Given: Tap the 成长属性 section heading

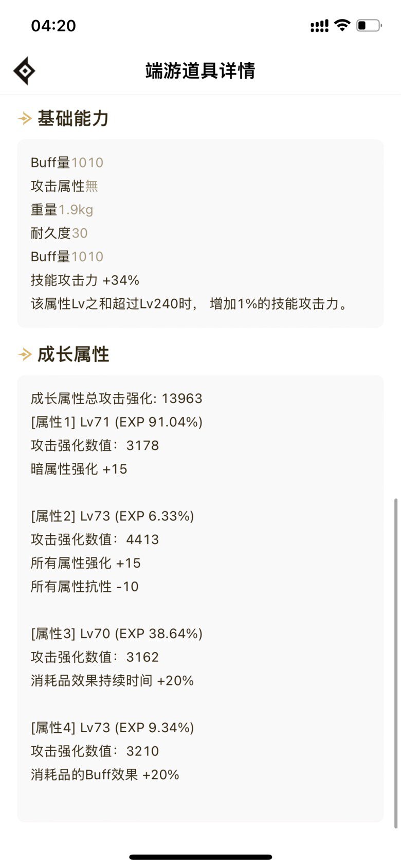Looking at the screenshot, I should [73, 354].
